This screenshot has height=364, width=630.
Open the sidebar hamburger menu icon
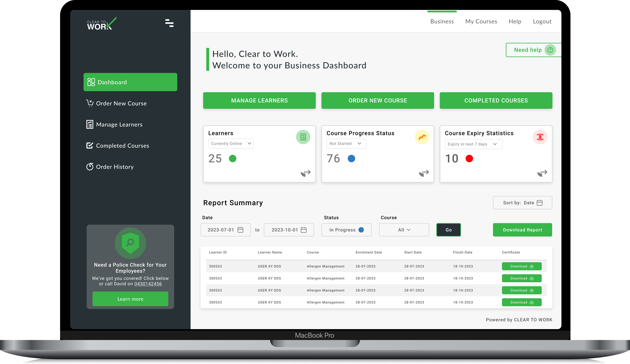(169, 23)
